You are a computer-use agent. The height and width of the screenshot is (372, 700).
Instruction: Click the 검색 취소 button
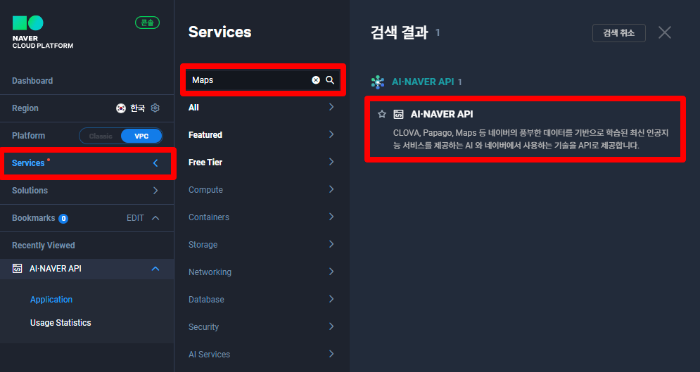click(x=619, y=33)
